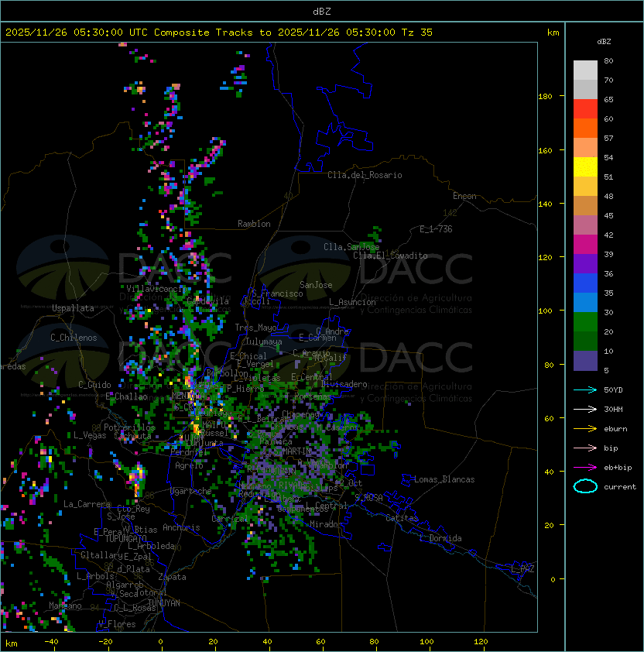
Task: Click the 120 horizontal axis tick label
Action: 481,642
